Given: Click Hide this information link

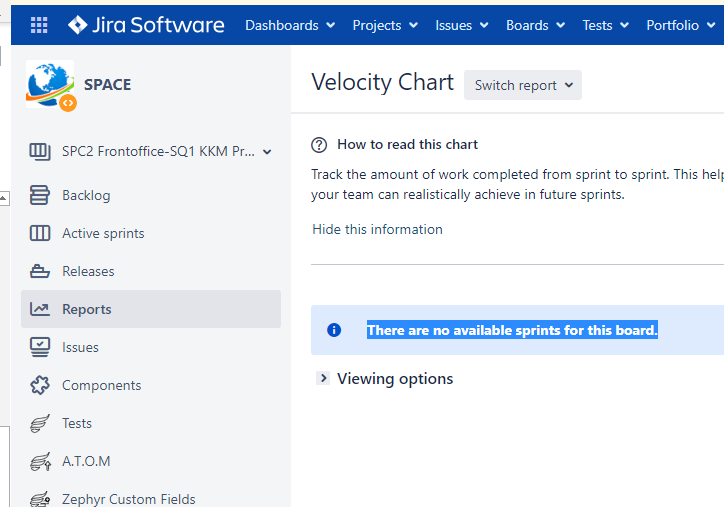Looking at the screenshot, I should click(x=377, y=229).
